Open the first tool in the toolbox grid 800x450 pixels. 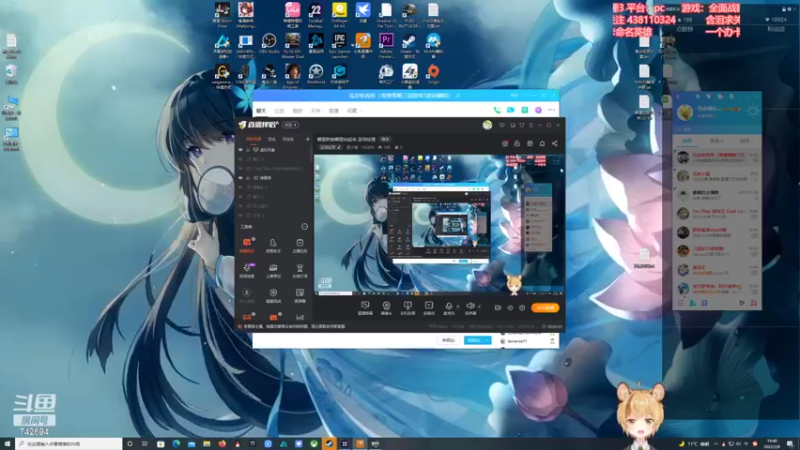[247, 245]
